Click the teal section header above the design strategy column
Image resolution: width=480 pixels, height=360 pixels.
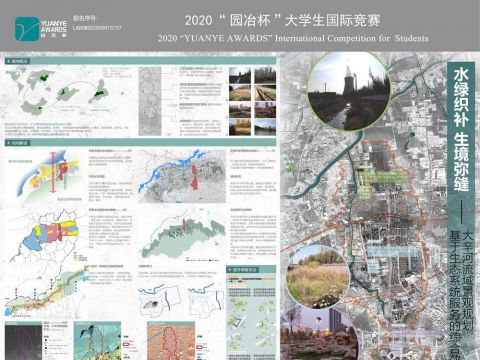[251, 269]
